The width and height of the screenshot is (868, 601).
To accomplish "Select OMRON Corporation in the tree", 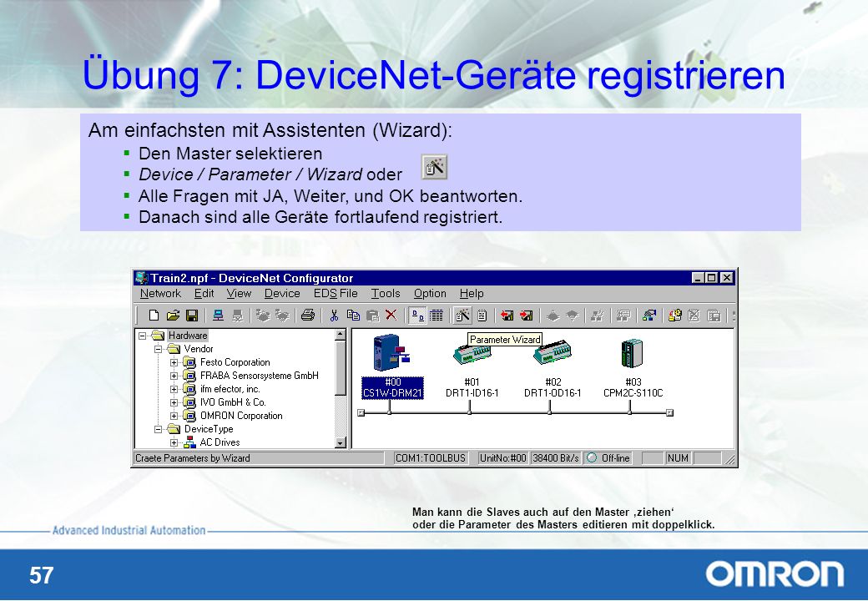I will 241,416.
